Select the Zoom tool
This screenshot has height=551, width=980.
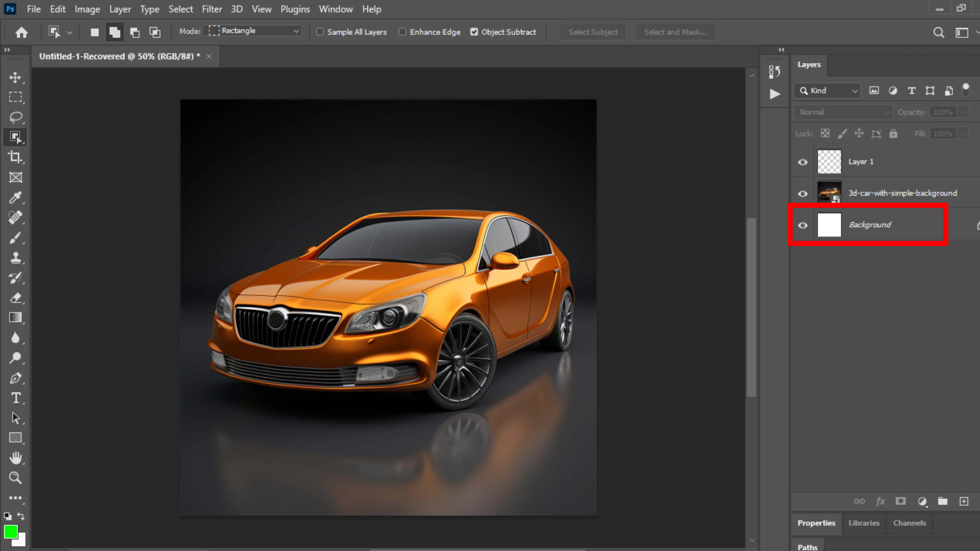(15, 478)
